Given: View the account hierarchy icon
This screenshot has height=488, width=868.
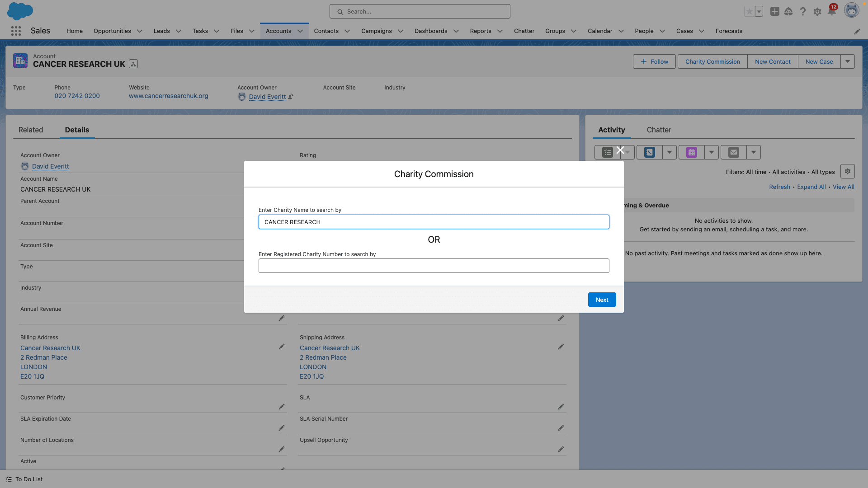Looking at the screenshot, I should pyautogui.click(x=133, y=64).
